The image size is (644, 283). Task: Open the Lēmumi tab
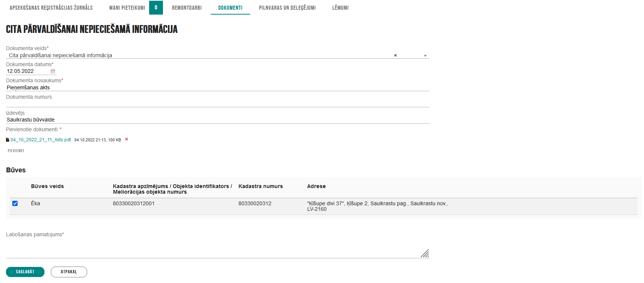point(341,8)
